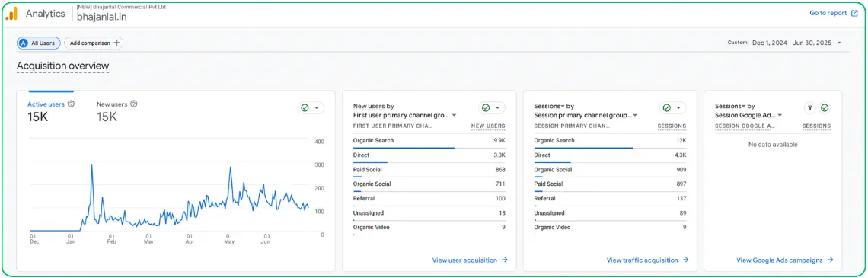Select the All Users segment chip
Image resolution: width=868 pixels, height=278 pixels.
pos(39,43)
